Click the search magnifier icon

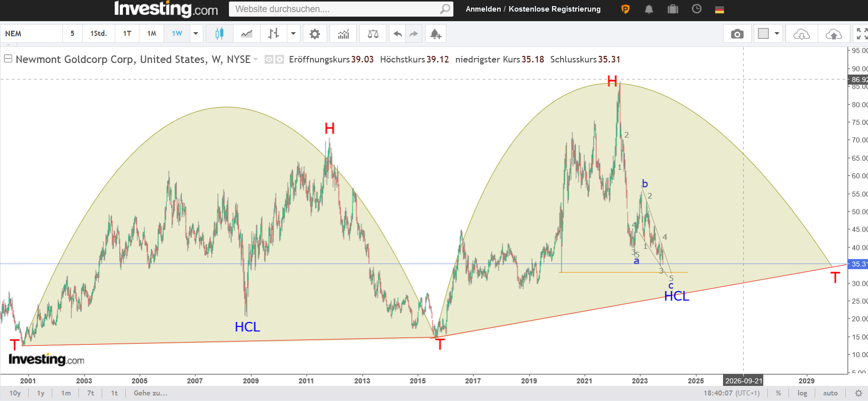(x=445, y=9)
